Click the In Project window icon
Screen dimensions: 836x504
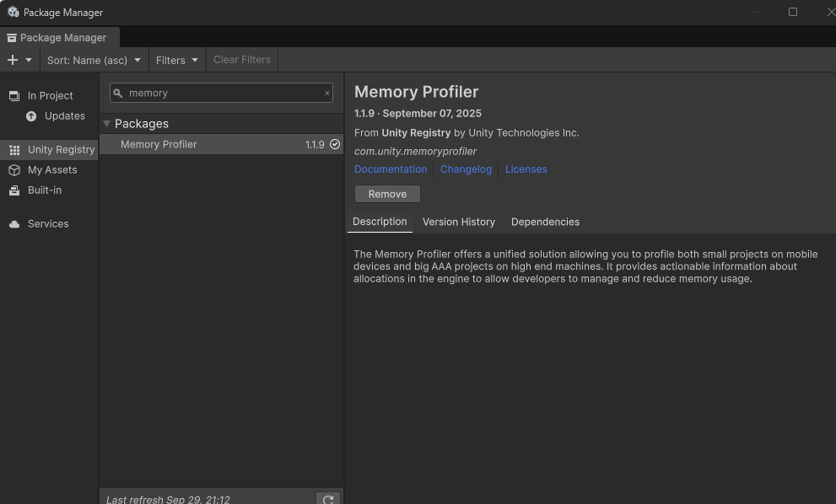(14, 96)
